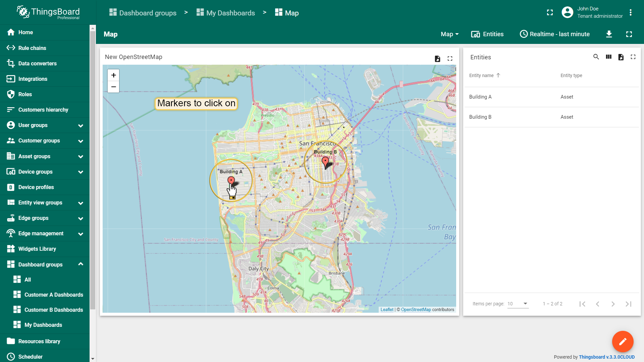Image resolution: width=644 pixels, height=362 pixels.
Task: Toggle dashboard fullscreen icon in toolbar
Action: tap(629, 34)
